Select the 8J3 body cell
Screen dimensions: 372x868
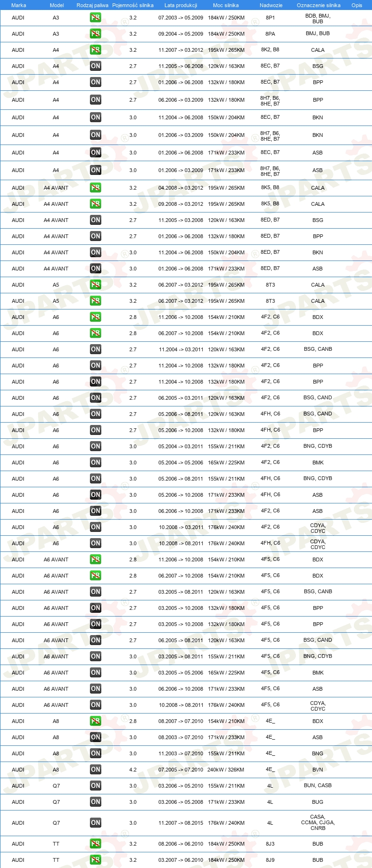pos(270,844)
